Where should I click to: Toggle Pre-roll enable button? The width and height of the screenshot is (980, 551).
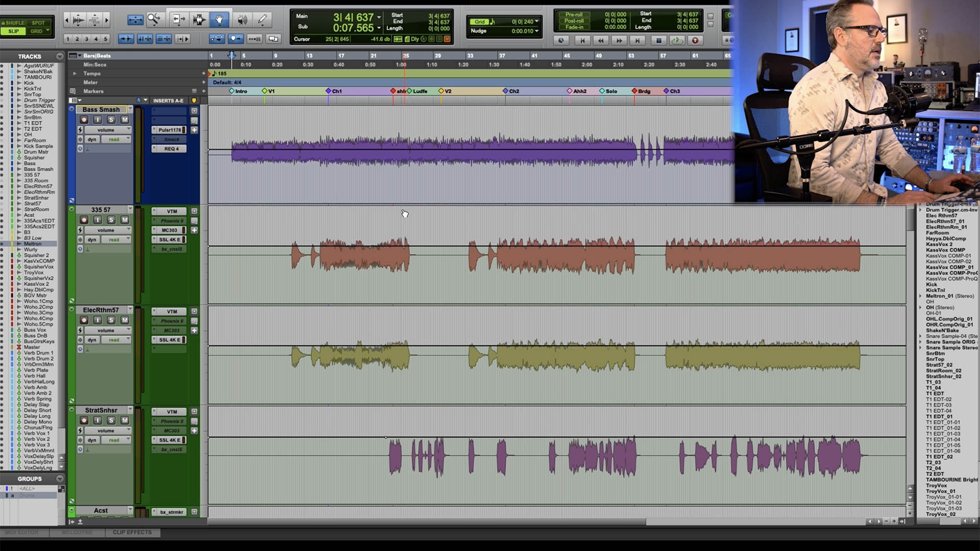574,15
